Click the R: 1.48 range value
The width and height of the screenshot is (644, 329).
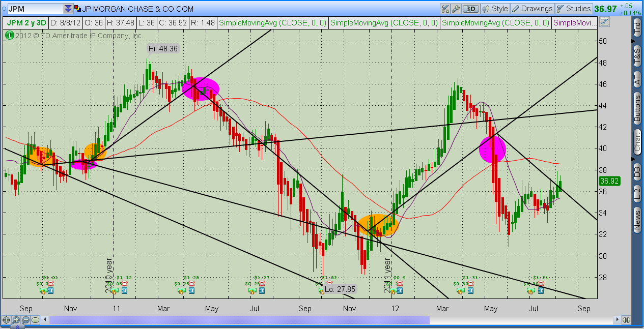tap(204, 23)
